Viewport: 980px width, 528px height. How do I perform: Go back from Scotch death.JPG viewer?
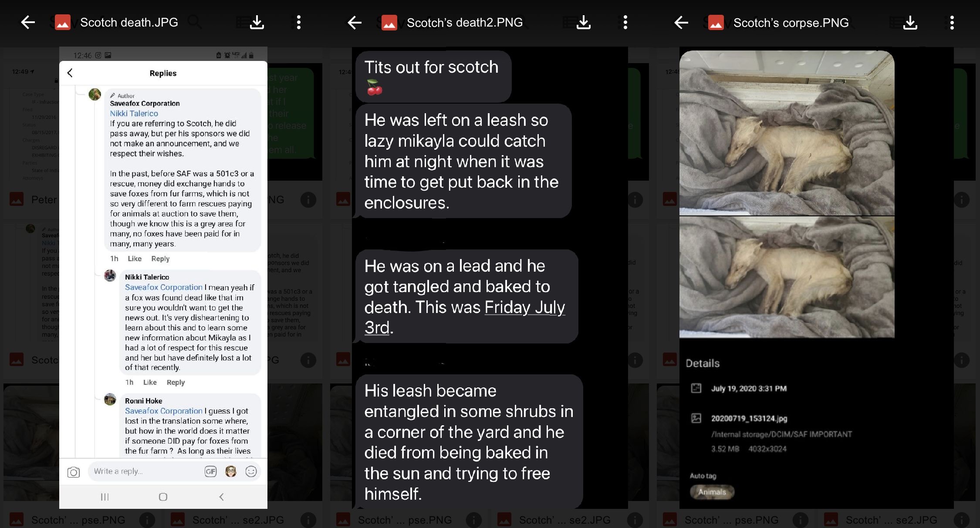tap(28, 22)
